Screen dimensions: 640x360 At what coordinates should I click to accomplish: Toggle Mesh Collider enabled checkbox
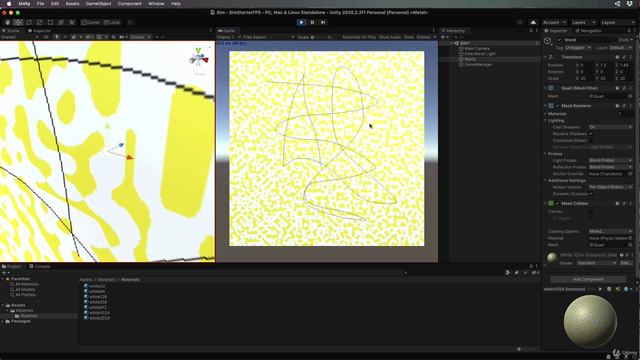[557, 204]
